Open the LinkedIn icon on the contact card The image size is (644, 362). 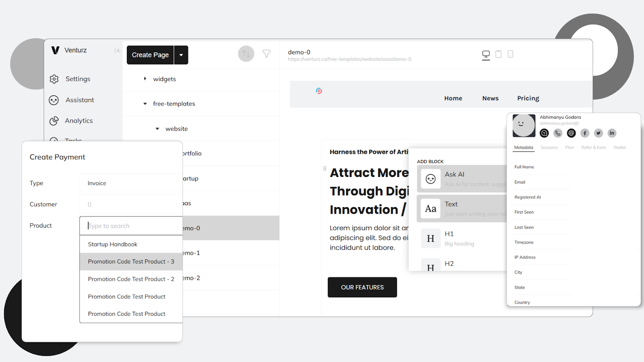click(612, 133)
